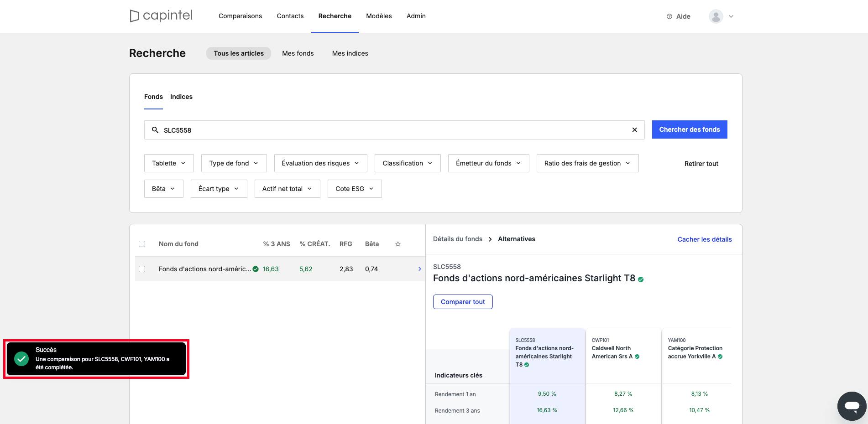Click the Succès notification message
The image size is (868, 424).
(x=96, y=359)
